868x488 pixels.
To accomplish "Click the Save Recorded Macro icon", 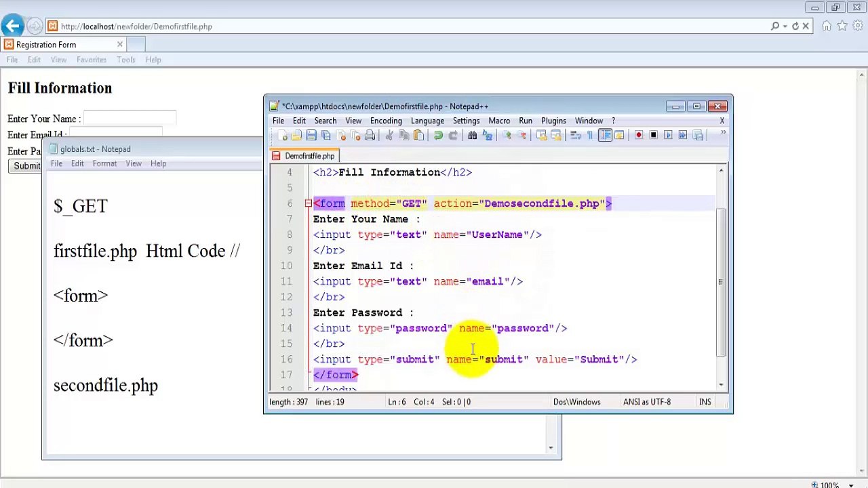I will pos(697,136).
